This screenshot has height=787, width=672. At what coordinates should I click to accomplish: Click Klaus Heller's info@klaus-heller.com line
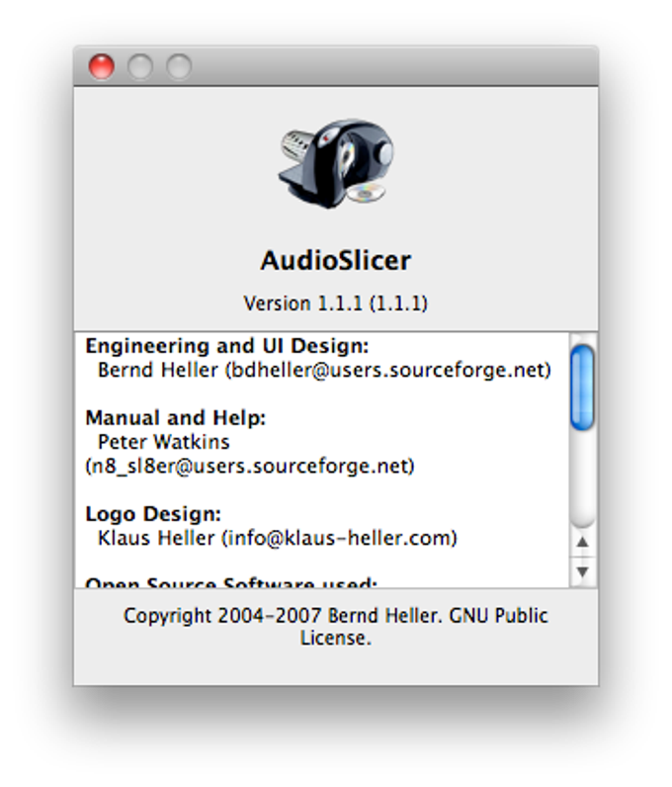[x=278, y=538]
